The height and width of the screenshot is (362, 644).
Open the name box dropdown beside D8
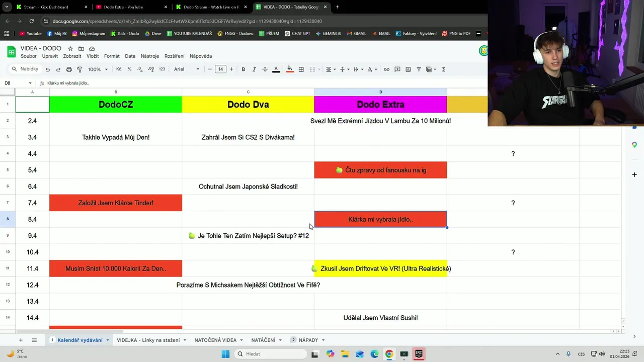30,83
